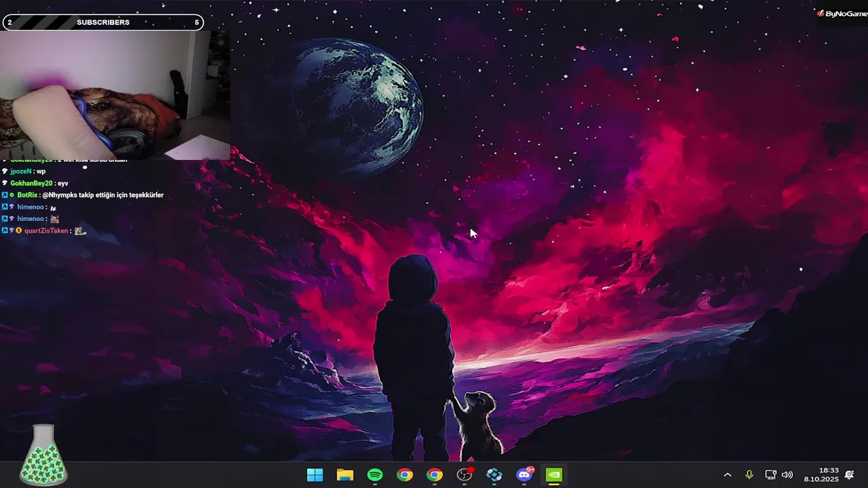Viewport: 868px width, 488px height.
Task: Click the green flask overlay icon
Action: coord(44,455)
